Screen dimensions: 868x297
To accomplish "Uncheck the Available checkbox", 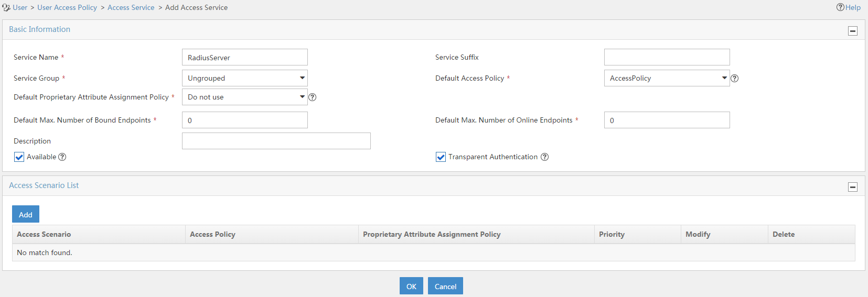I will [x=19, y=157].
